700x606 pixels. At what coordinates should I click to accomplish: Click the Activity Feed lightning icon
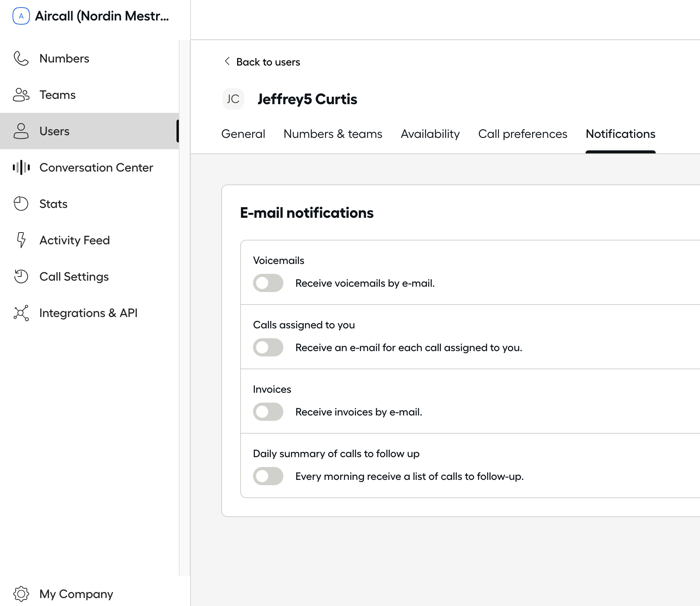[x=21, y=240]
